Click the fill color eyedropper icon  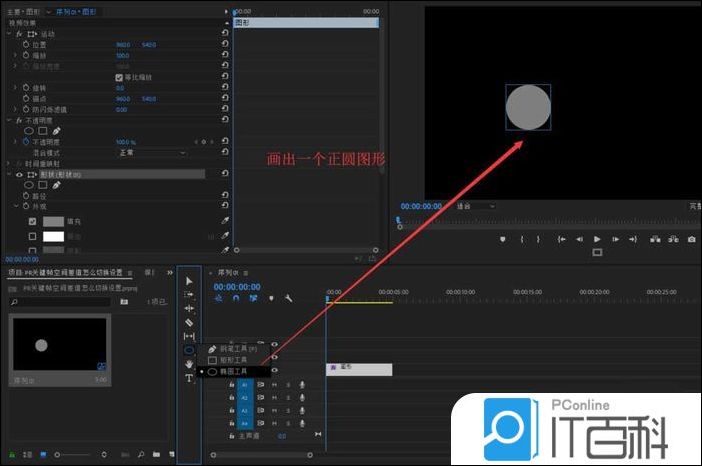[225, 221]
